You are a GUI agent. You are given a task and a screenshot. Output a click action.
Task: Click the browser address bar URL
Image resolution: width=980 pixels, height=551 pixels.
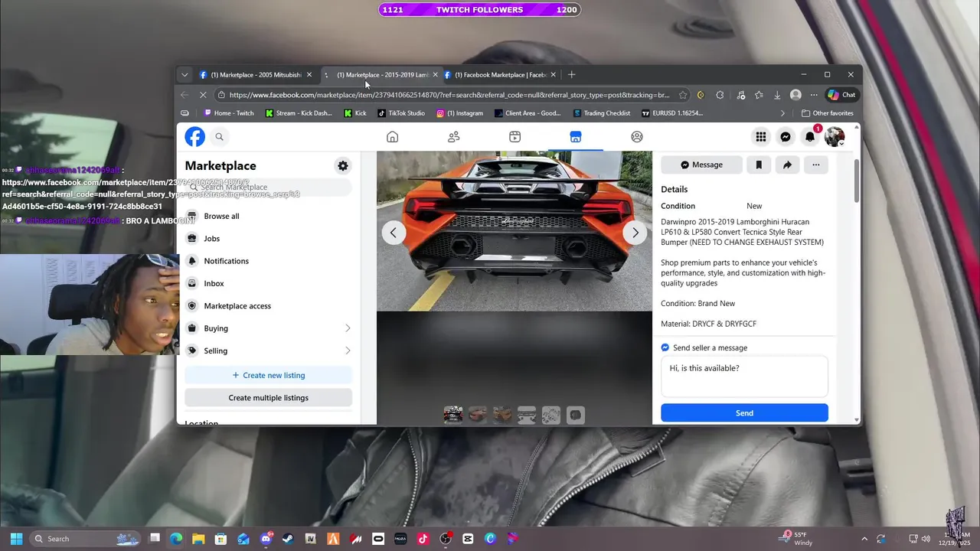pyautogui.click(x=449, y=95)
